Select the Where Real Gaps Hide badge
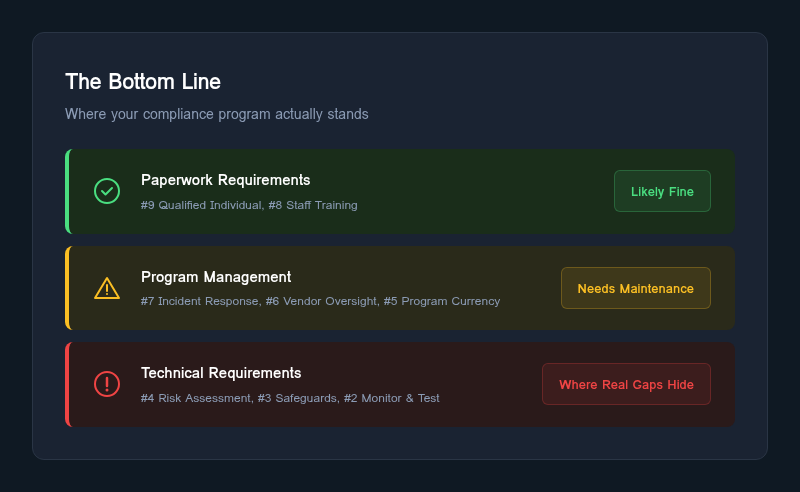 pyautogui.click(x=626, y=384)
